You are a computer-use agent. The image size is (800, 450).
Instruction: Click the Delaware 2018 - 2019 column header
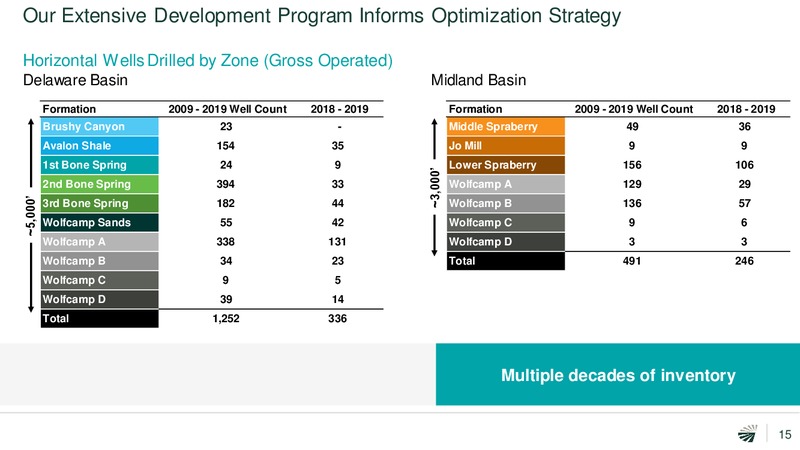click(339, 109)
